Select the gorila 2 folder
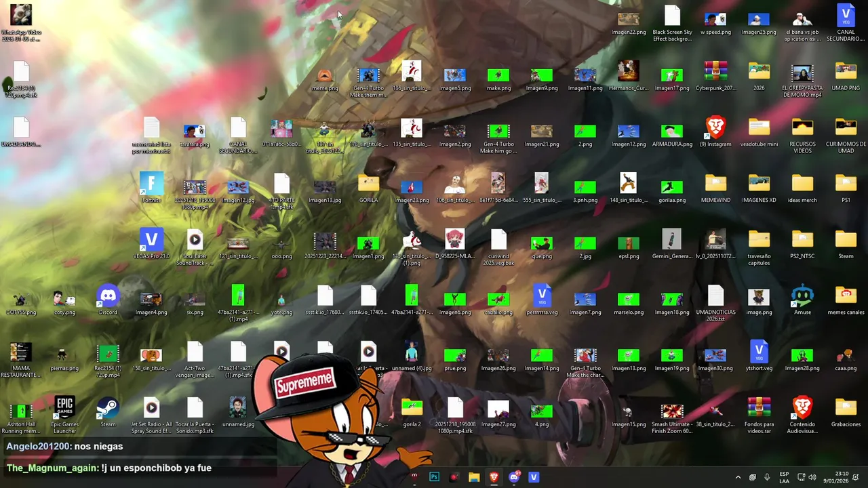The height and width of the screenshot is (488, 868). click(412, 412)
